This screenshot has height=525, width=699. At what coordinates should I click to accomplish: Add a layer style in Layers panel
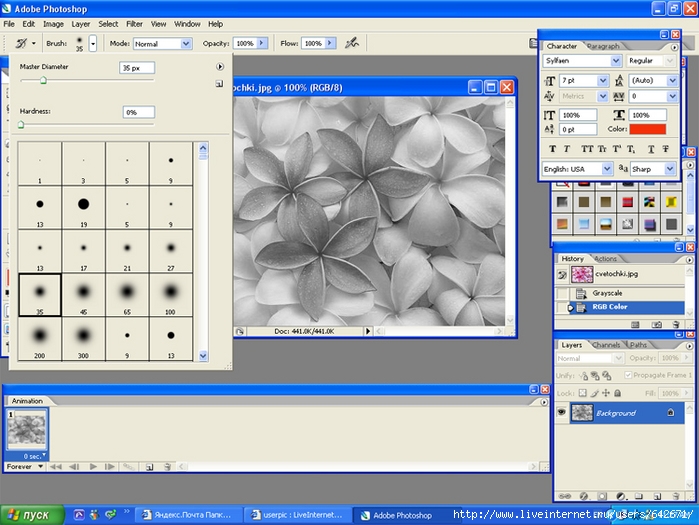(584, 496)
